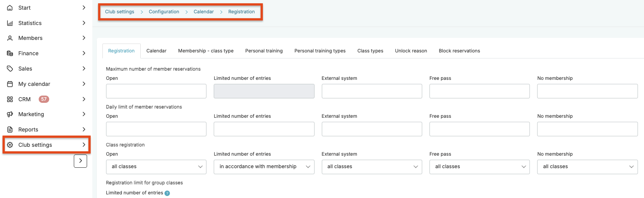Click the Marketing megaphone icon
The image size is (644, 198).
coord(10,114)
